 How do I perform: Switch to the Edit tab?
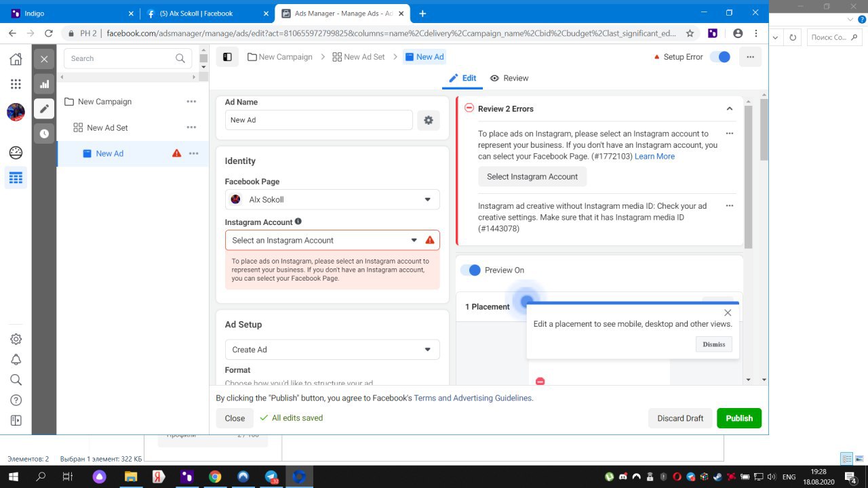pos(462,78)
